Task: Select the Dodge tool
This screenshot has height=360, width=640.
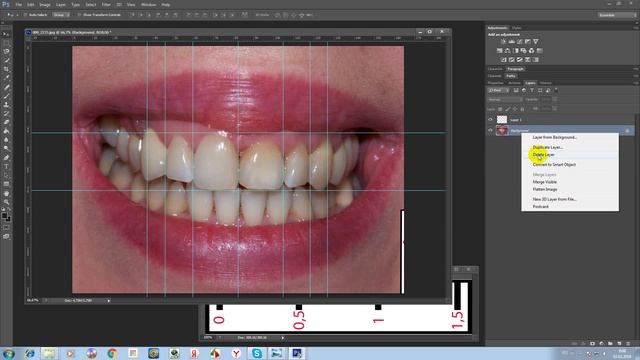Action: coord(6,149)
